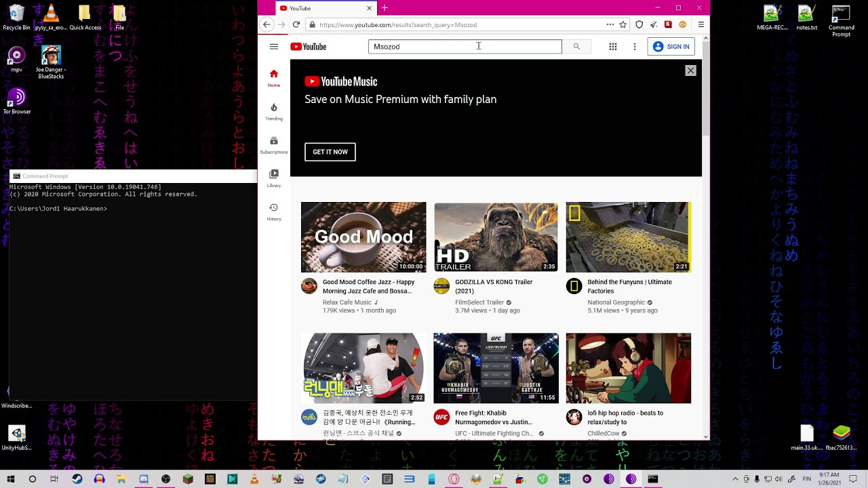Screen dimensions: 868x488
Task: Click ChilledCow channel name
Action: click(604, 433)
